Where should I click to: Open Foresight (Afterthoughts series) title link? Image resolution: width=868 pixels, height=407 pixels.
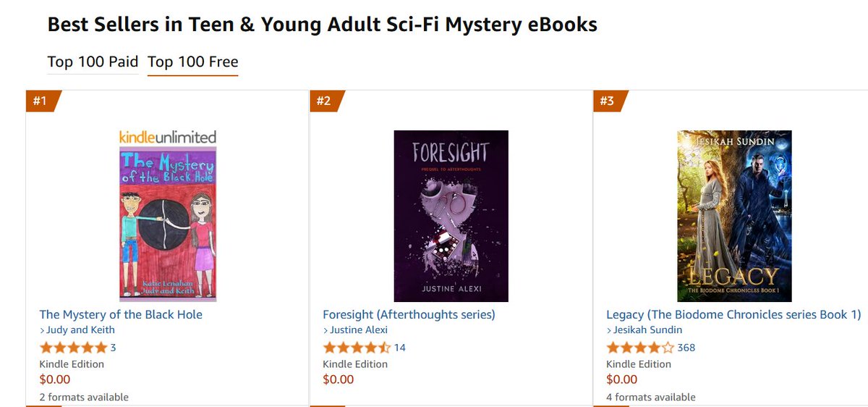[409, 314]
